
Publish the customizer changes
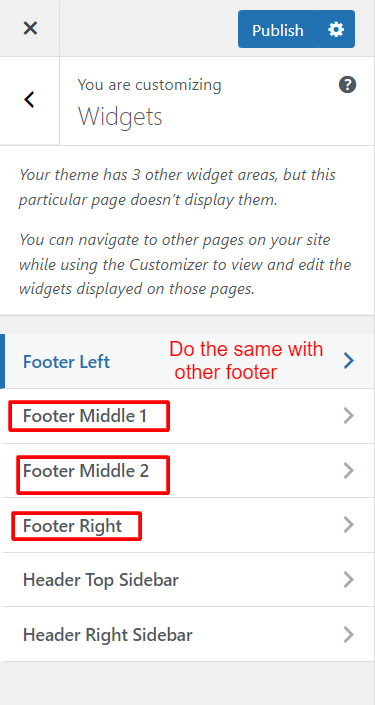tap(277, 30)
